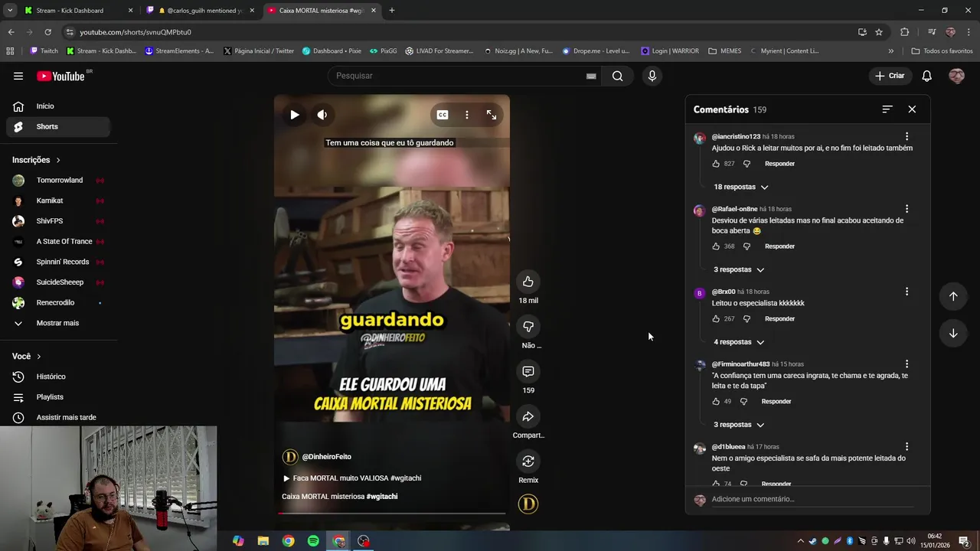Search by voice with the microphone
This screenshot has width=980, height=551.
coord(652,76)
